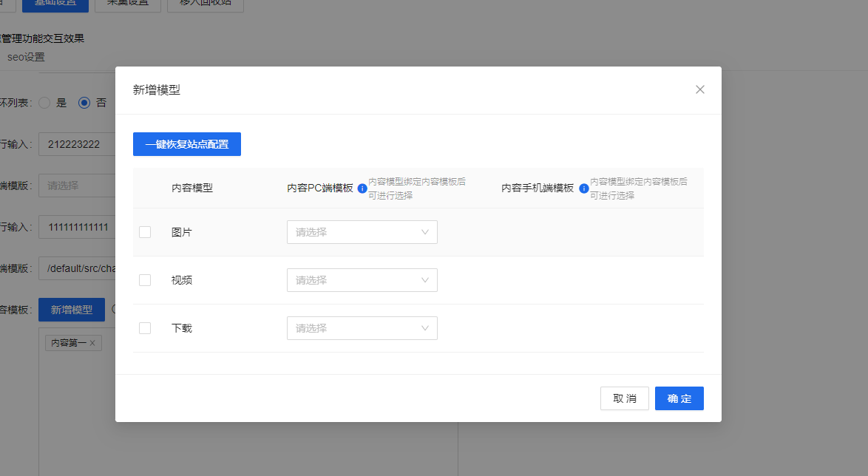Cancel the dialog using 取消
The height and width of the screenshot is (476, 868).
pyautogui.click(x=624, y=398)
